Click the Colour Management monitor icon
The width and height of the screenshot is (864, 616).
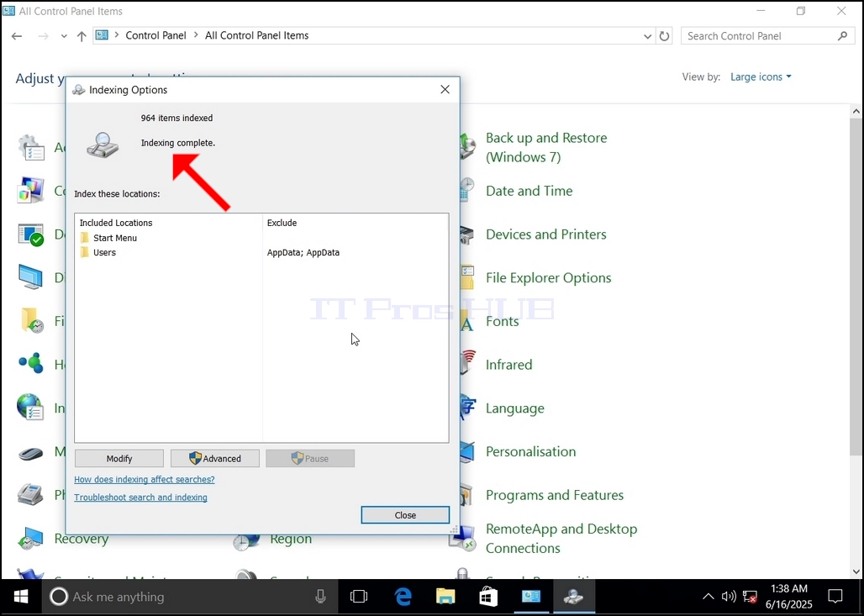coord(30,191)
